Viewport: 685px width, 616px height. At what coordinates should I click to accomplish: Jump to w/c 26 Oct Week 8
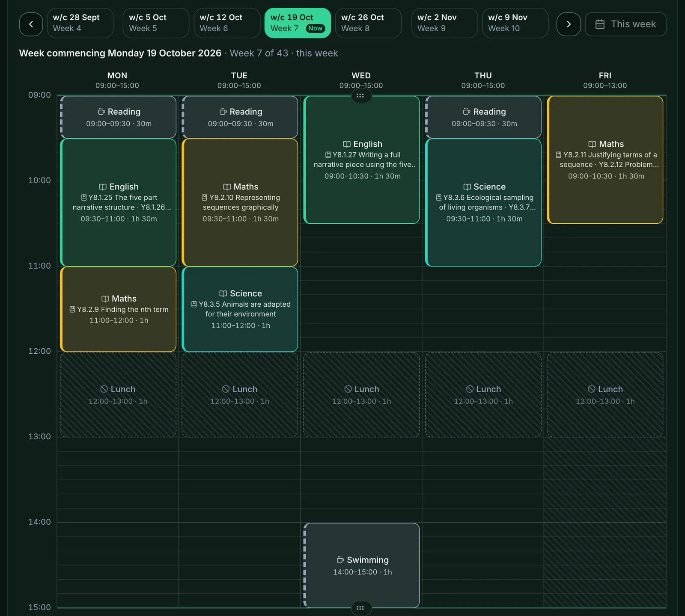click(x=368, y=23)
